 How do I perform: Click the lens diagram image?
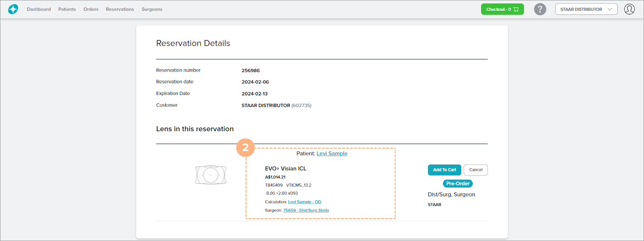tap(211, 175)
